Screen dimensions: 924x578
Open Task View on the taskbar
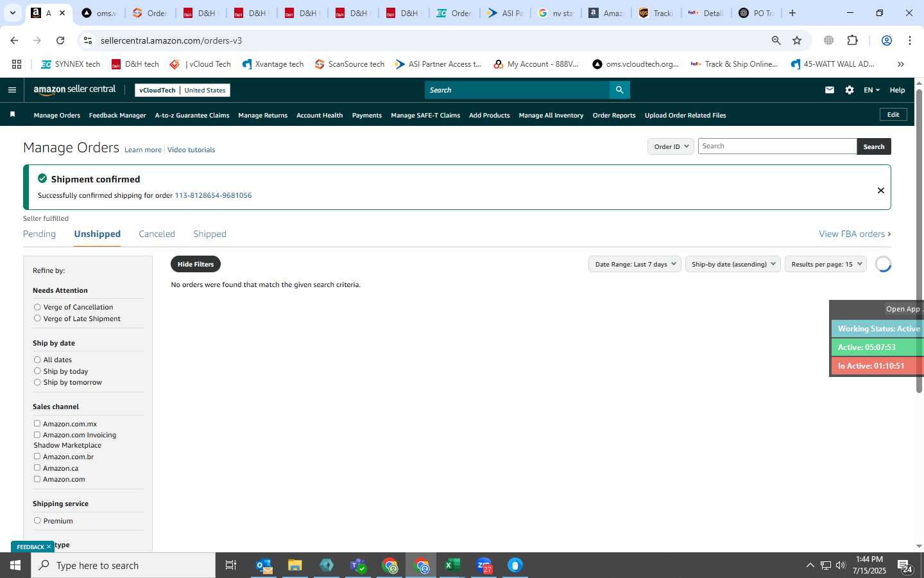pos(231,565)
